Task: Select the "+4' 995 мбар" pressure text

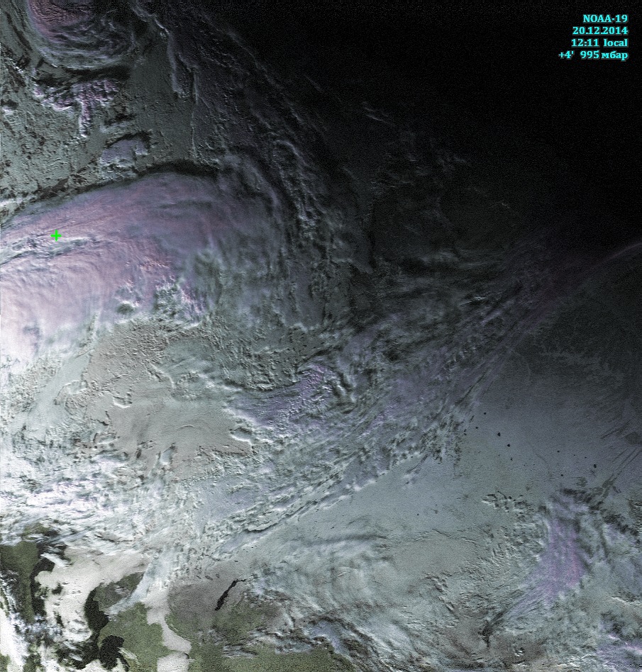Action: click(x=593, y=55)
